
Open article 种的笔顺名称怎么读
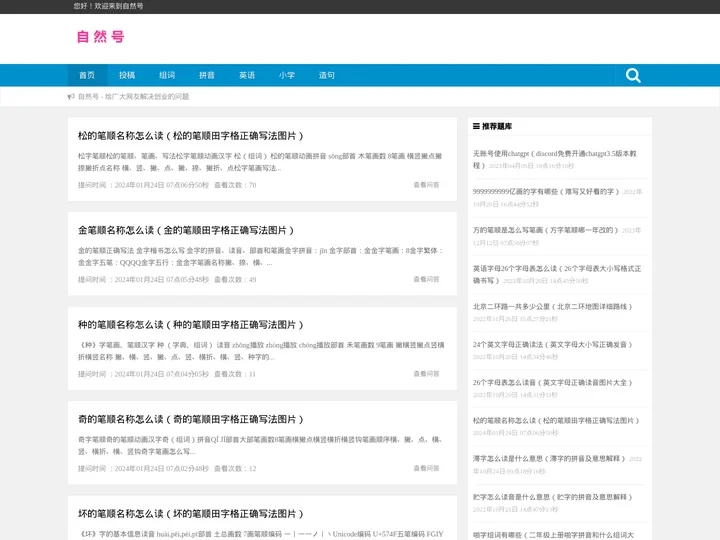click(191, 325)
